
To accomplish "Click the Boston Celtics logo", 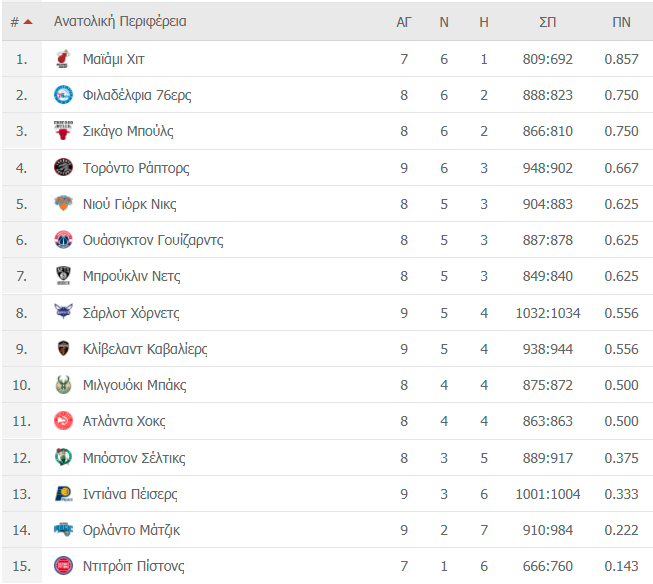I will (x=63, y=457).
